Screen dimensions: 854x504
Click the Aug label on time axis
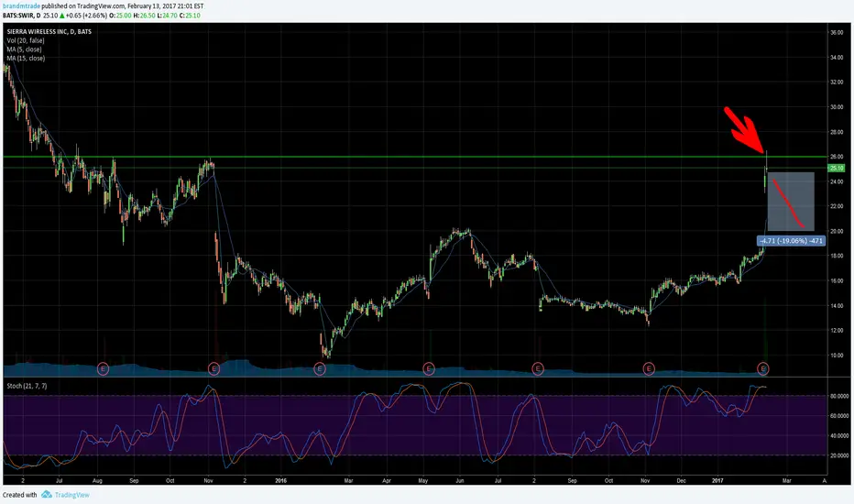(x=97, y=480)
